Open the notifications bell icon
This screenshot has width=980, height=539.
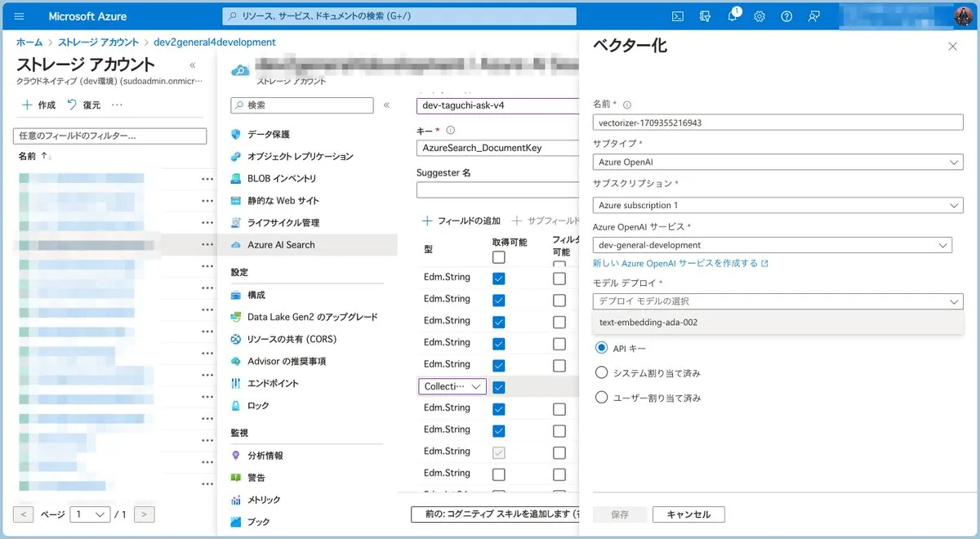click(x=733, y=16)
